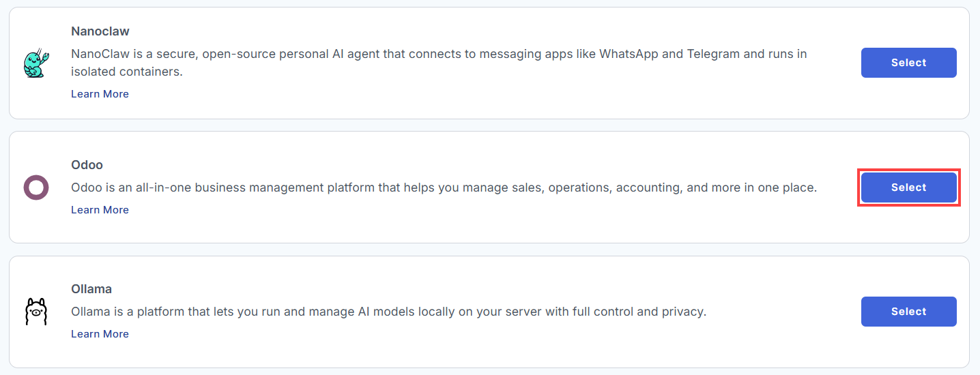
Task: Select the Odoo application
Action: point(908,187)
